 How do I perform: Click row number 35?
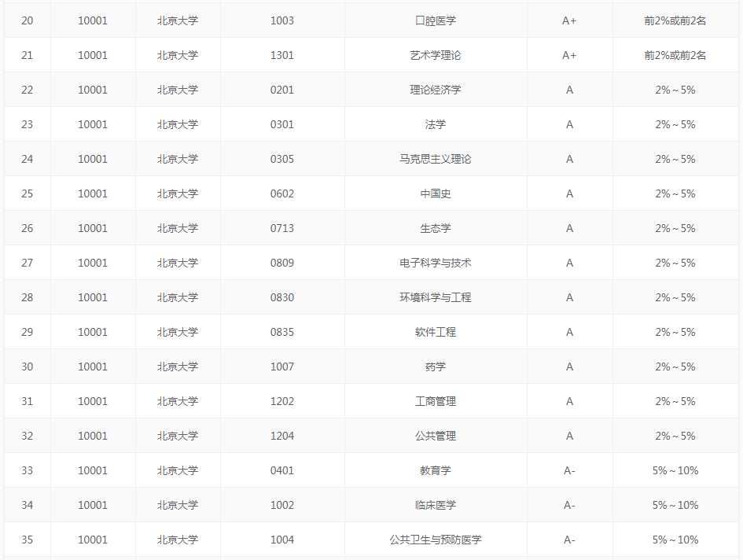[27, 540]
